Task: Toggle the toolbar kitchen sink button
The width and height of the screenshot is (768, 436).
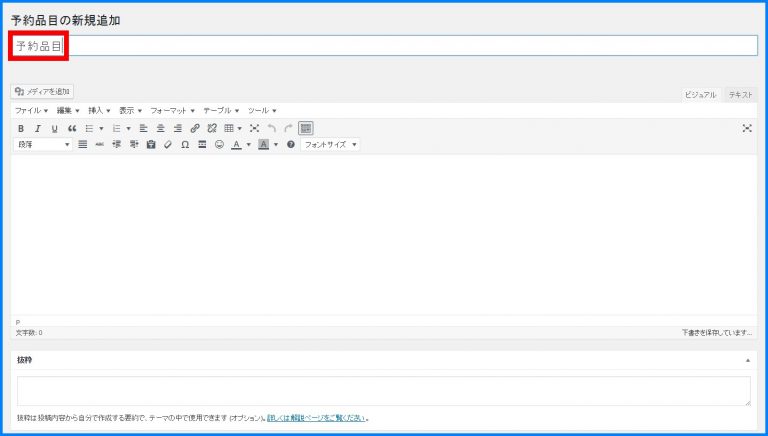Action: click(306, 128)
